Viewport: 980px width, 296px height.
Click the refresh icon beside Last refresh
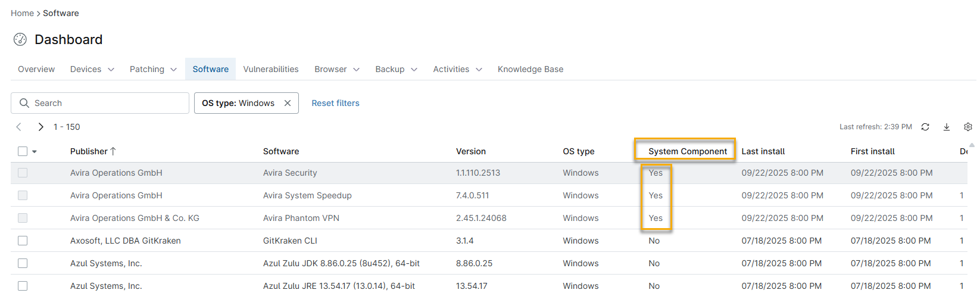pos(925,127)
